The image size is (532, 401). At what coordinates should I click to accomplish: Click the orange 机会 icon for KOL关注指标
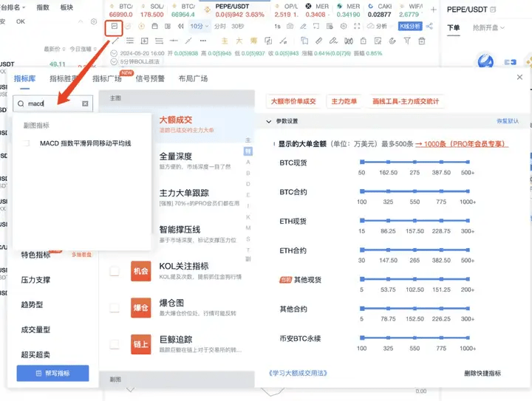(x=140, y=271)
